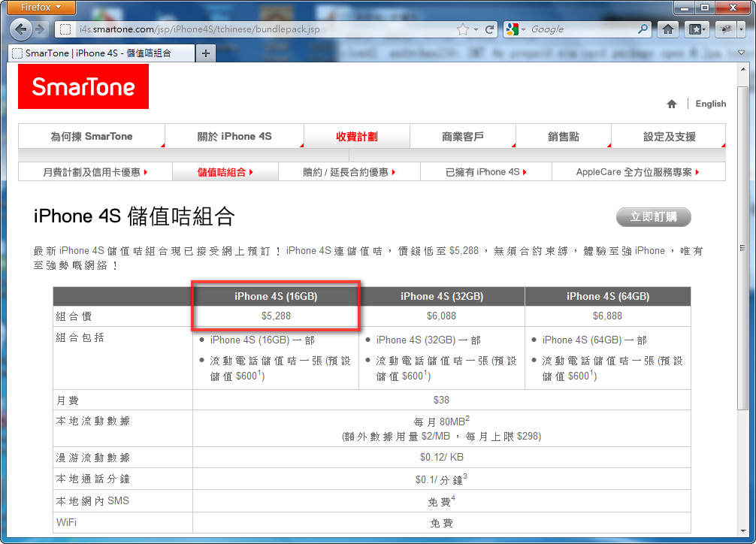The width and height of the screenshot is (756, 544).
Task: Click the $6,888 price cell
Action: (x=608, y=316)
